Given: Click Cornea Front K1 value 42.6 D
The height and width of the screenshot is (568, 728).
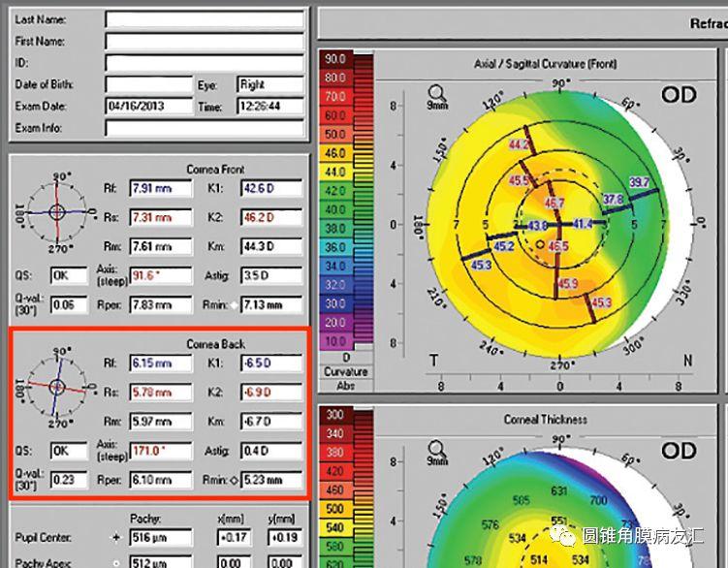Looking at the screenshot, I should 271,189.
